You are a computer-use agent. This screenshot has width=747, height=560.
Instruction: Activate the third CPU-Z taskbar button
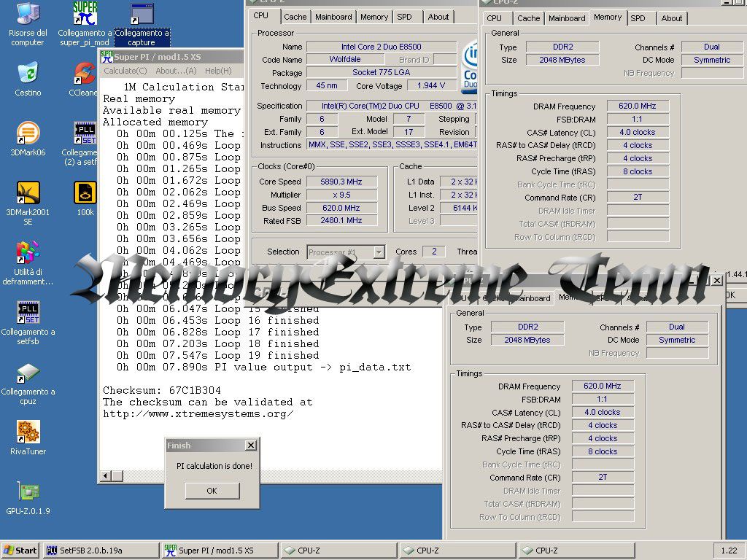tap(577, 551)
